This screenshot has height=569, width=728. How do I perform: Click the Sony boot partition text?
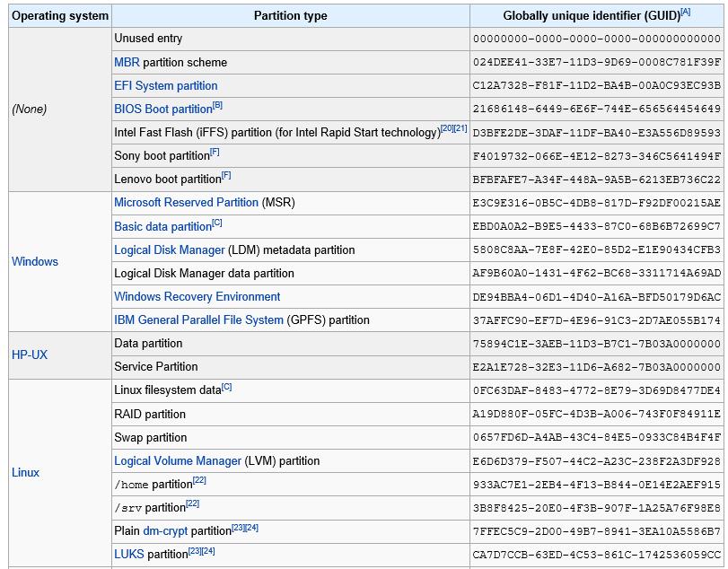pos(162,156)
